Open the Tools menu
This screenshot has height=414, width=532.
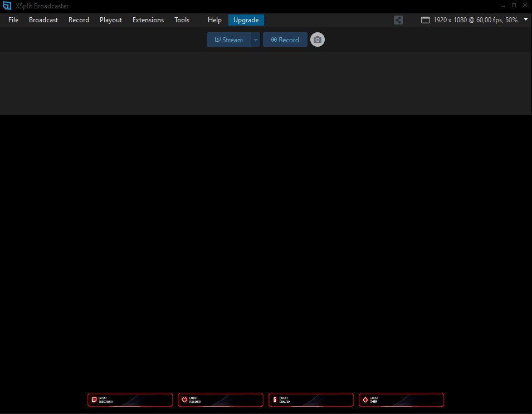182,20
